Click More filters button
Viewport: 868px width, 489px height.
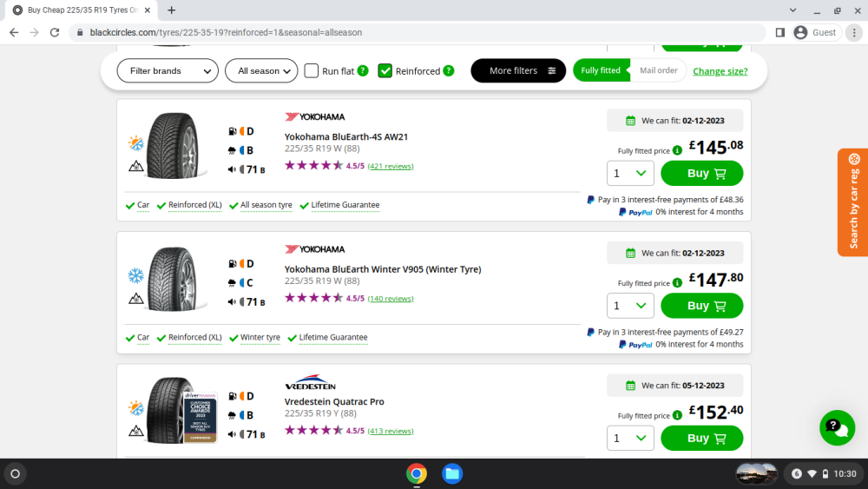(518, 71)
